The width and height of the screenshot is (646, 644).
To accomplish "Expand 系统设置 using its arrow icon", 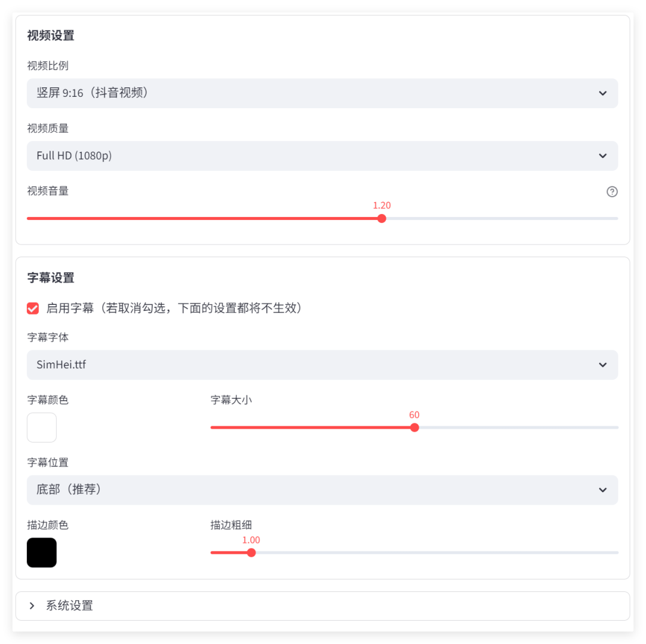I will pyautogui.click(x=32, y=606).
